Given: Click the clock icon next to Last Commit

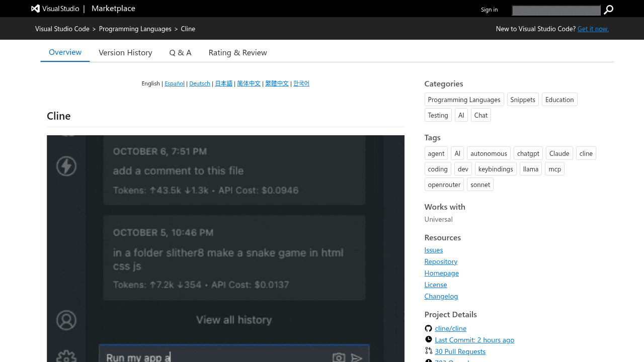Looking at the screenshot, I should [x=428, y=339].
